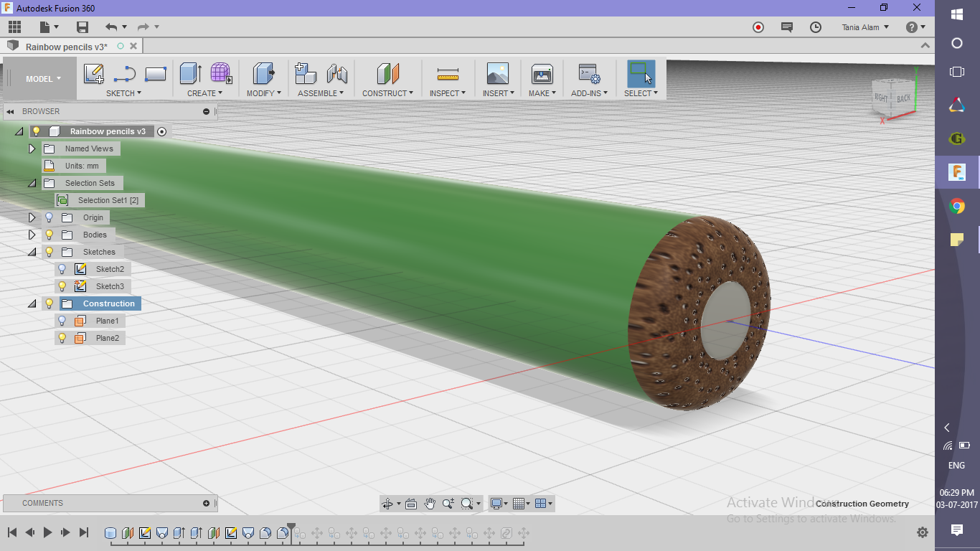
Task: Collapse the Sketches folder
Action: point(32,252)
